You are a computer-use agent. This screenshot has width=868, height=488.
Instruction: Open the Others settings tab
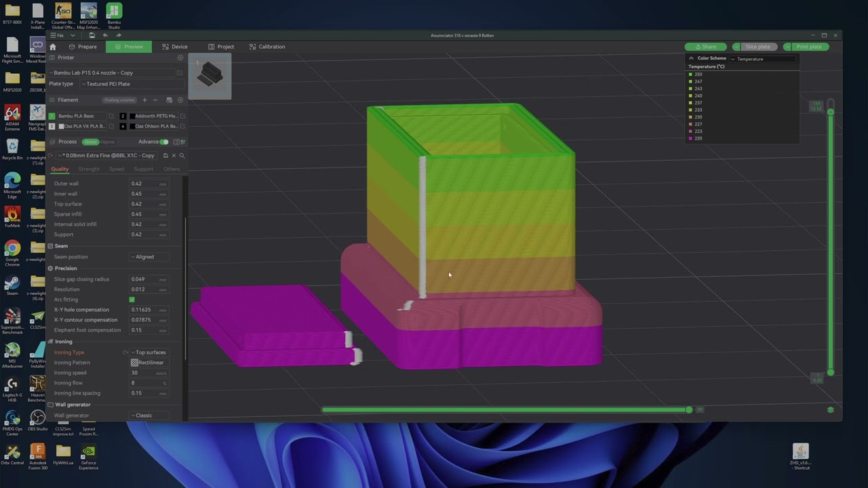(172, 169)
